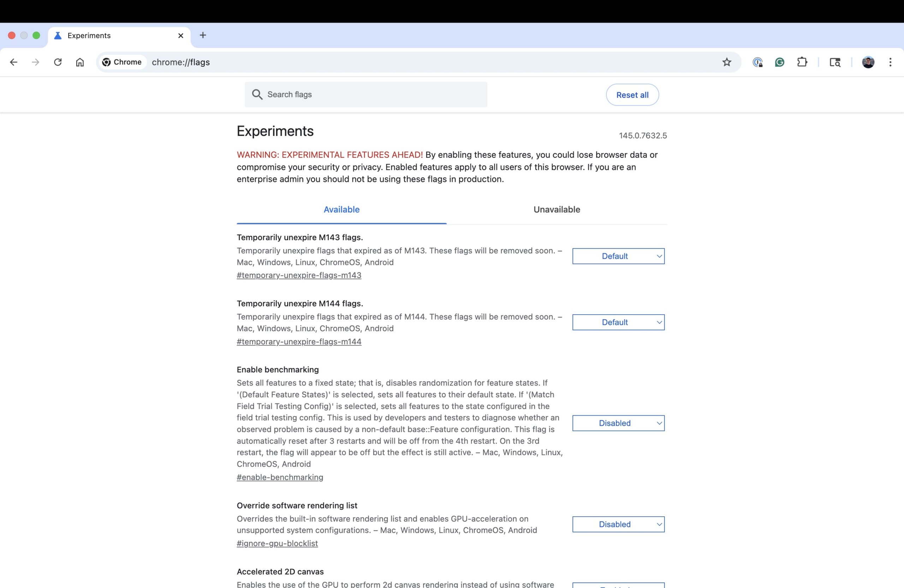Bookmark this page with the star icon
904x588 pixels.
[726, 62]
